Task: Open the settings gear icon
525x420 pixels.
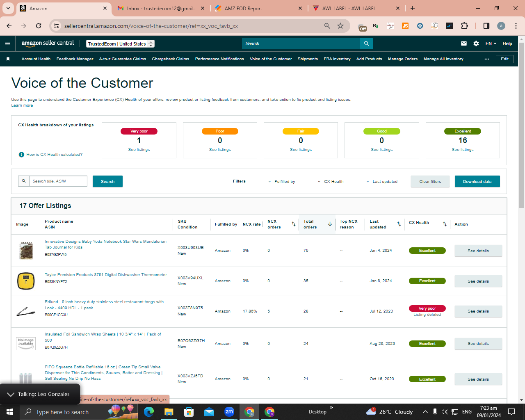Action: pos(476,43)
